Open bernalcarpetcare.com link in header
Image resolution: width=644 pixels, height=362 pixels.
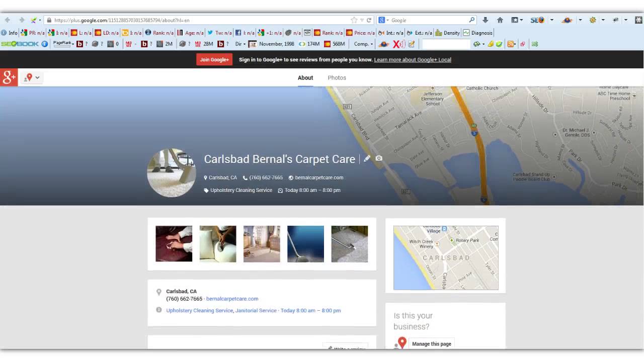point(319,177)
